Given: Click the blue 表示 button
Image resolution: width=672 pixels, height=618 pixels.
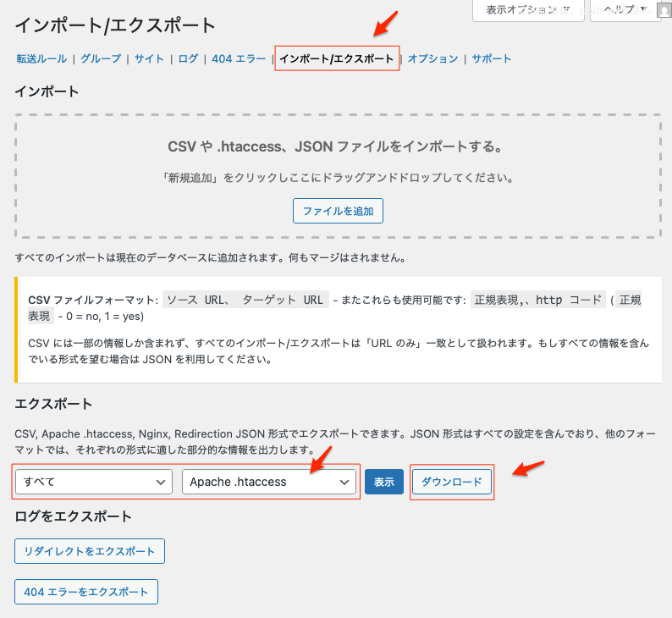Looking at the screenshot, I should click(x=383, y=482).
